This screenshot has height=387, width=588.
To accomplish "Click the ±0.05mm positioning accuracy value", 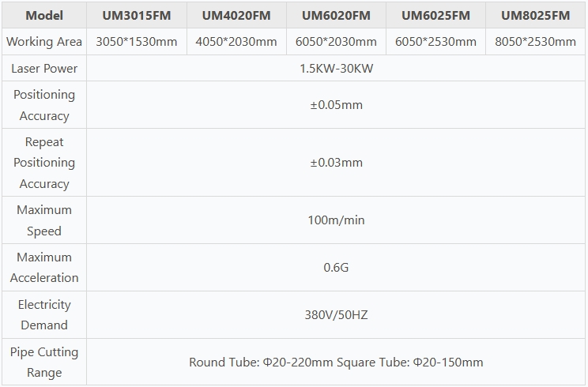I will [x=336, y=105].
